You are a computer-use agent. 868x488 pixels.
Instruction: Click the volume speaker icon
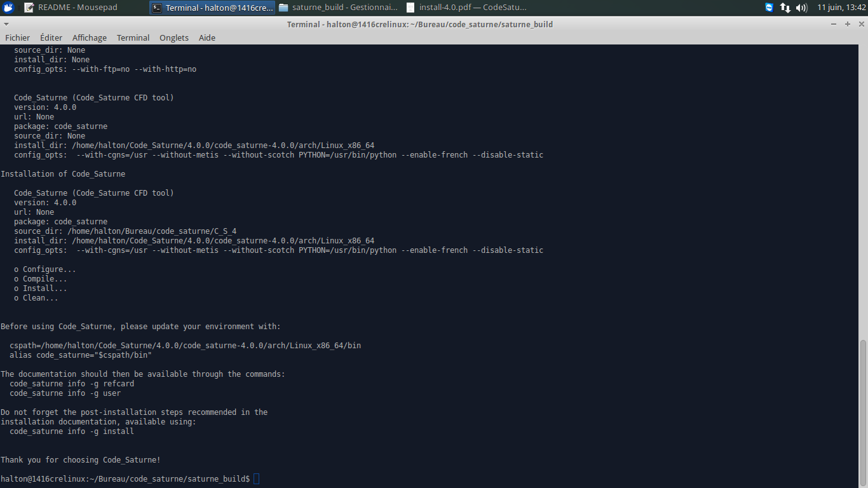(801, 8)
